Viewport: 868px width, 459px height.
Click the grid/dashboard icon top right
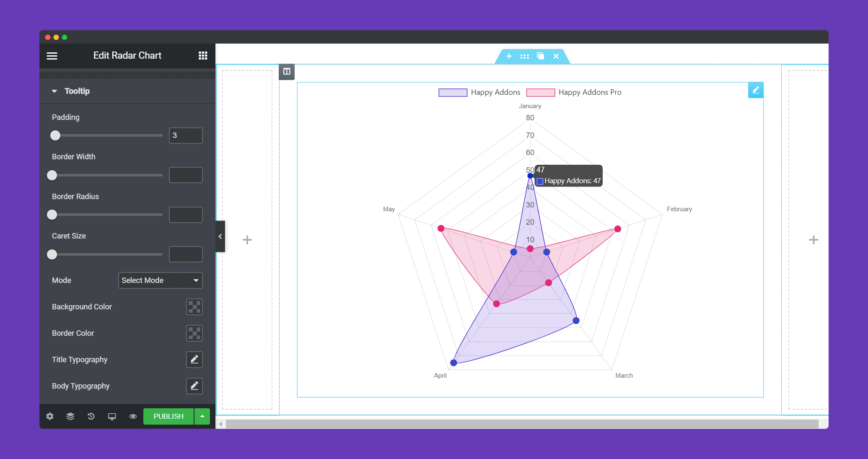203,56
